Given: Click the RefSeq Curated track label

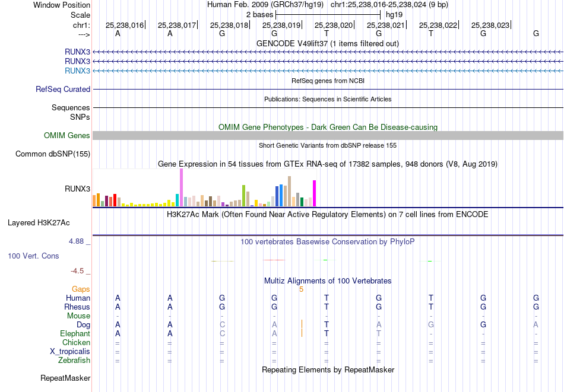Looking at the screenshot, I should click(x=63, y=89).
